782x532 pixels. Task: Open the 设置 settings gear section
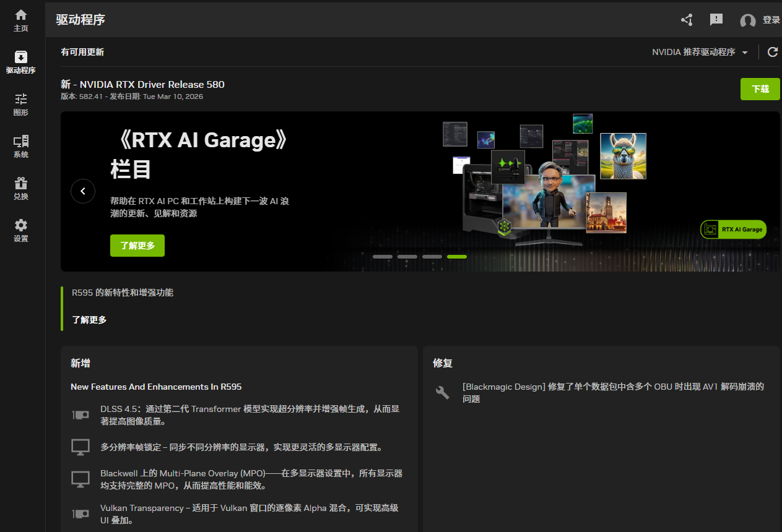click(21, 231)
